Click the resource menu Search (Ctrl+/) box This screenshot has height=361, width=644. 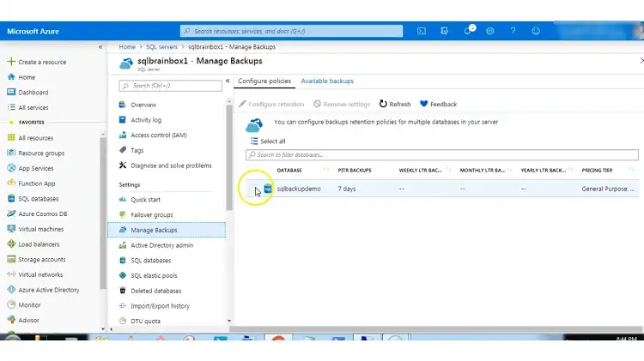click(x=171, y=86)
